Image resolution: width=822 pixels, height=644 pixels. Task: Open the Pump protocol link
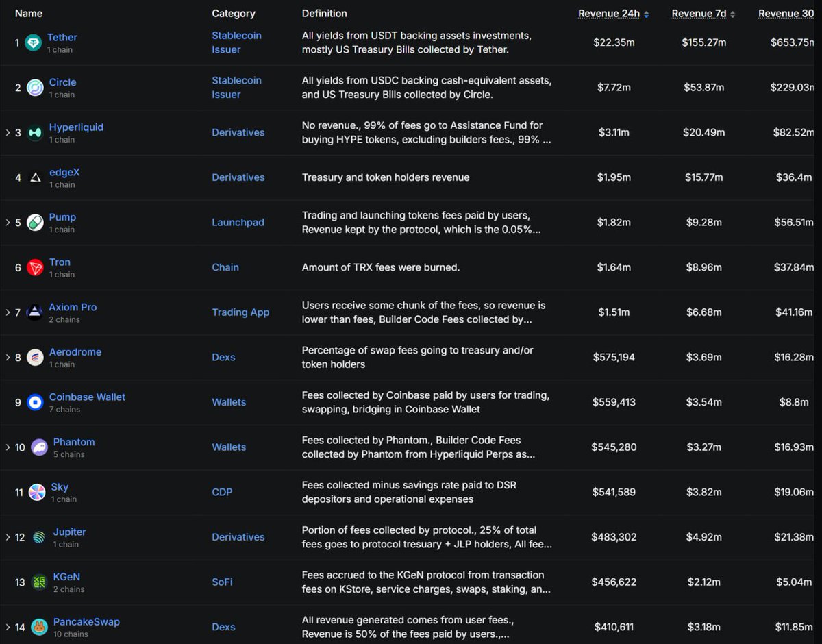[62, 217]
